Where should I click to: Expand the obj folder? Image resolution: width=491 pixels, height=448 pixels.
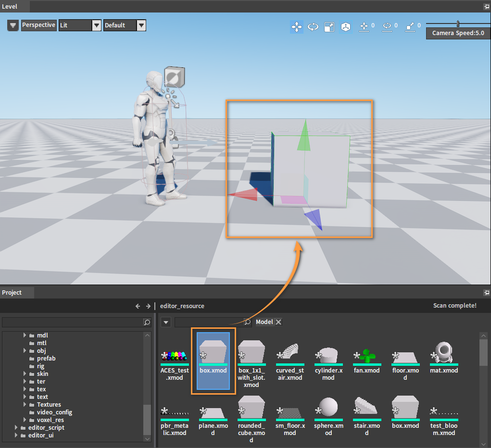coord(25,350)
